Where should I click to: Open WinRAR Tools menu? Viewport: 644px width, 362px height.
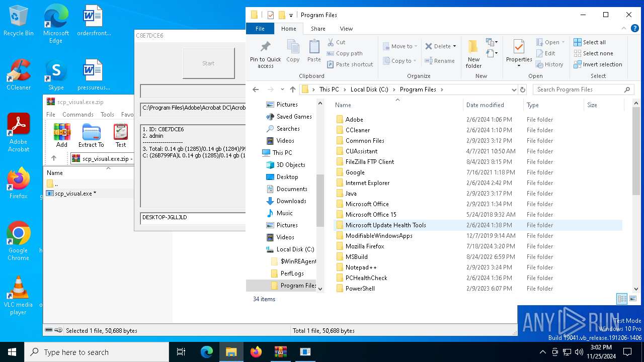pyautogui.click(x=107, y=115)
